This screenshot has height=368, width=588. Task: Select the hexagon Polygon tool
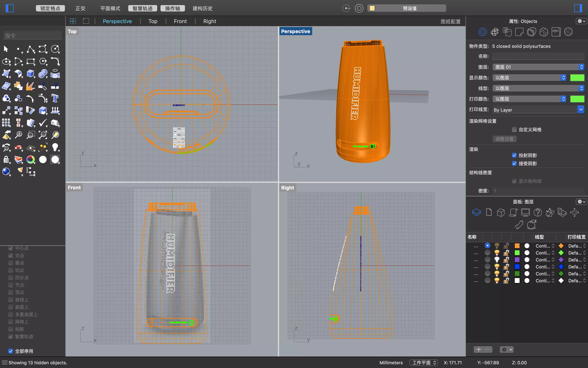click(x=43, y=61)
